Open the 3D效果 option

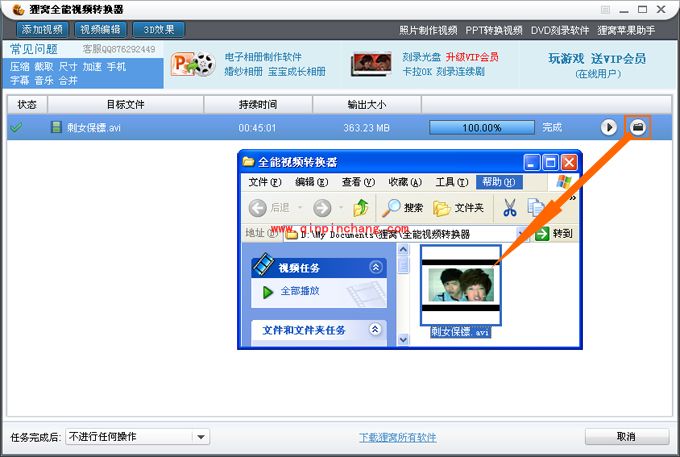[159, 29]
